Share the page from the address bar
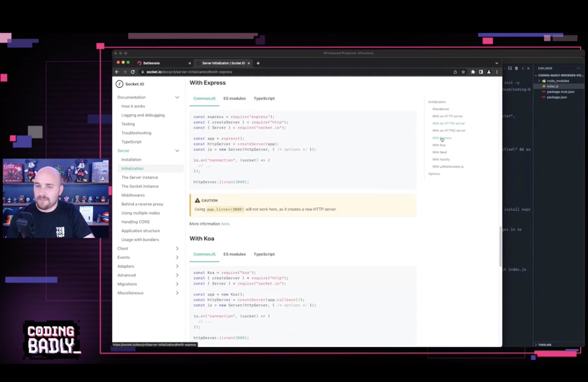 point(455,72)
